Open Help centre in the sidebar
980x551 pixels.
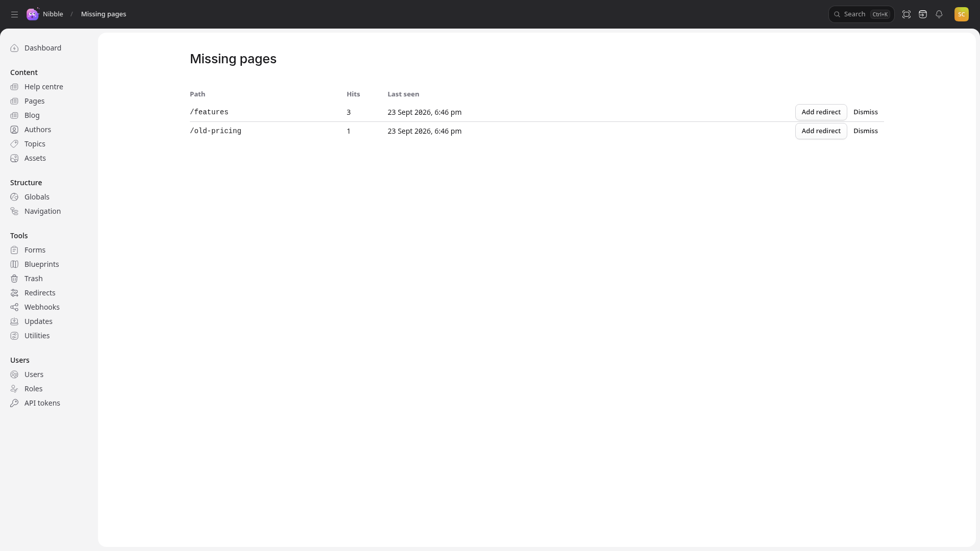click(x=44, y=87)
